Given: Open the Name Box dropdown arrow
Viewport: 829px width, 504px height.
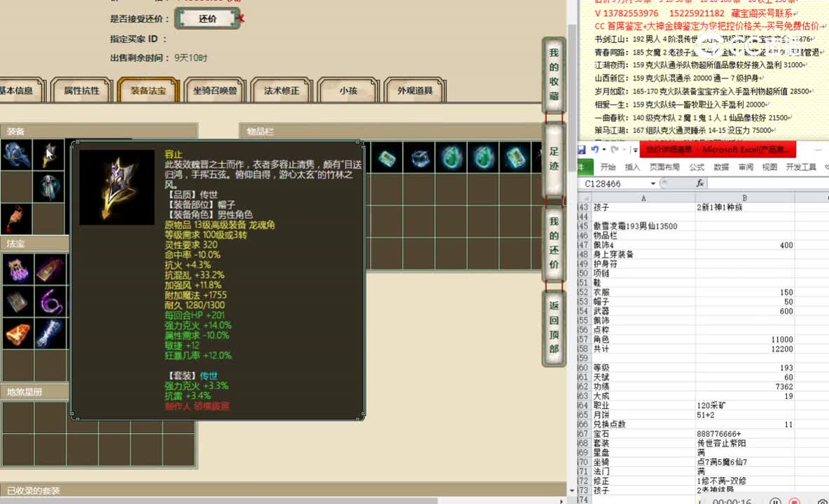Looking at the screenshot, I should coord(653,183).
